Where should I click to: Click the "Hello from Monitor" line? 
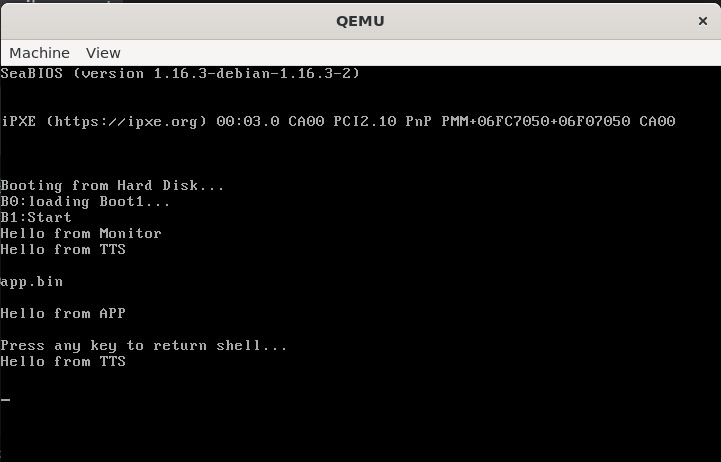(x=81, y=234)
